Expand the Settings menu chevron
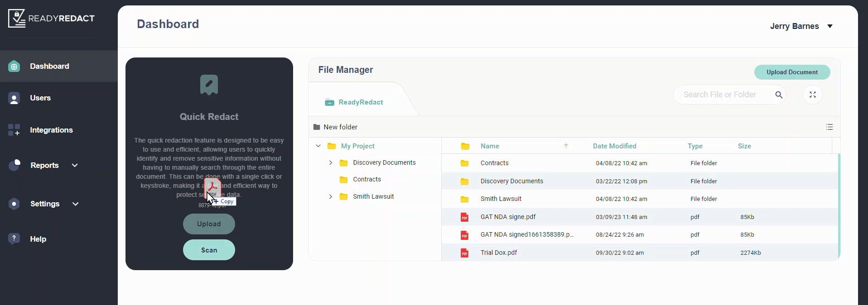Screen dimensions: 868x305 click(x=75, y=204)
